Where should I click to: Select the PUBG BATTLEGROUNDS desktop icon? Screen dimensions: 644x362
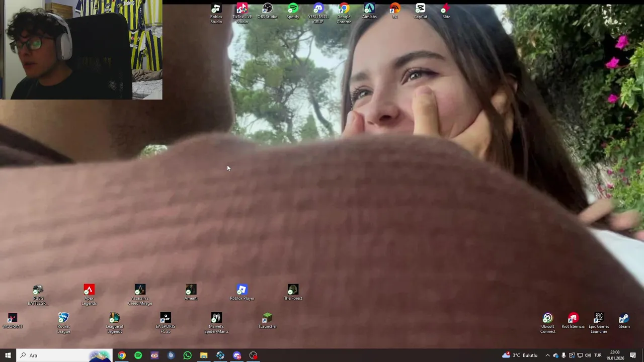click(38, 295)
